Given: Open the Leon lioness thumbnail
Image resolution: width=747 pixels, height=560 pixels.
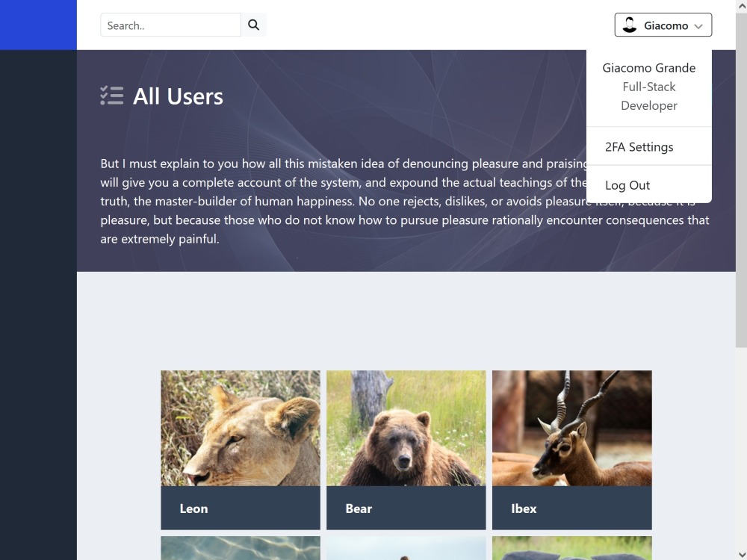Looking at the screenshot, I should point(241,428).
